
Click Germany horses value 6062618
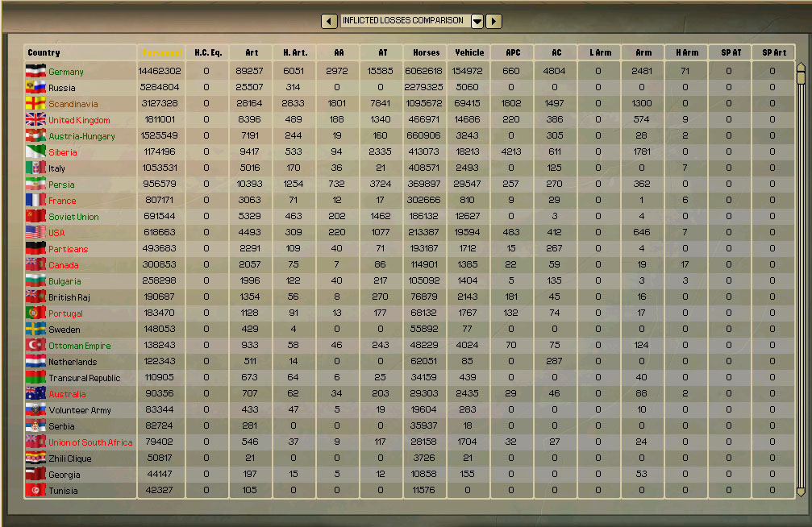[x=423, y=71]
